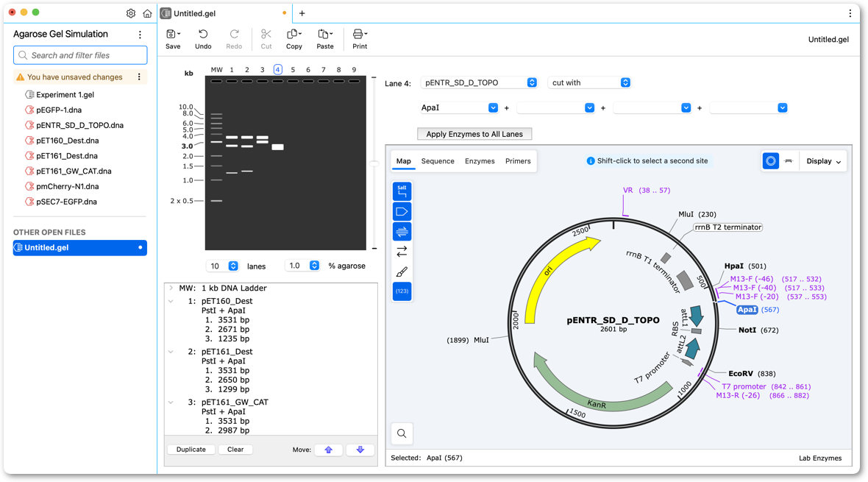
Task: Open unsaved changes options menu
Action: click(139, 77)
